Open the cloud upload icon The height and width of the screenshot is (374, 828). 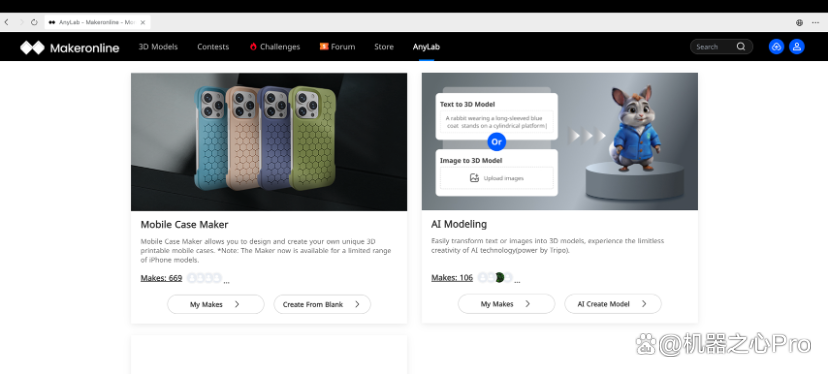(776, 46)
